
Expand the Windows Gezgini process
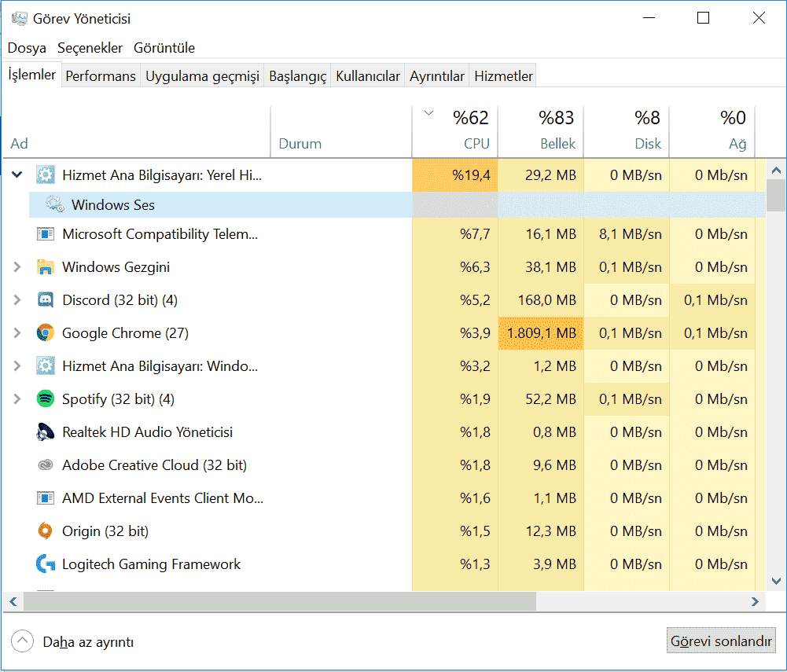(17, 267)
